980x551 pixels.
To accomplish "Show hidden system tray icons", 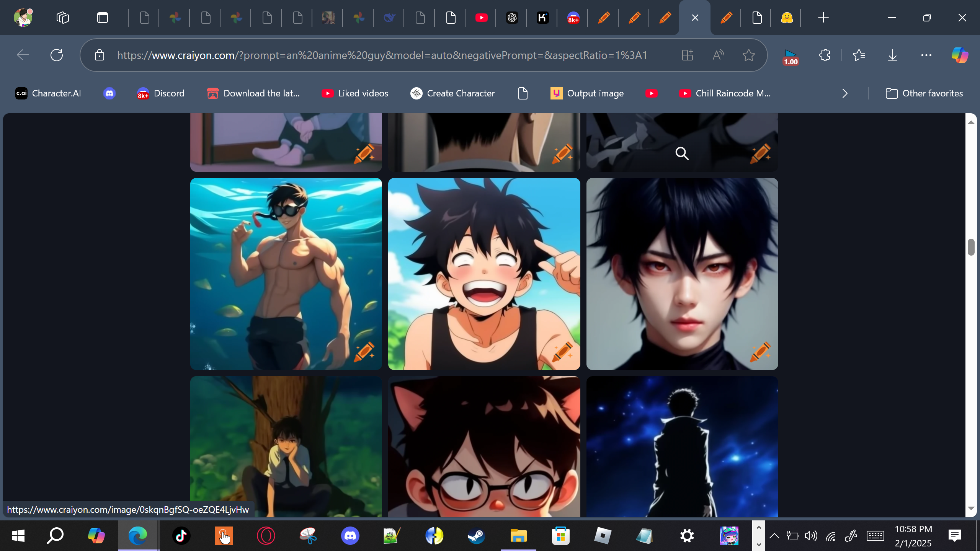I will point(774,536).
